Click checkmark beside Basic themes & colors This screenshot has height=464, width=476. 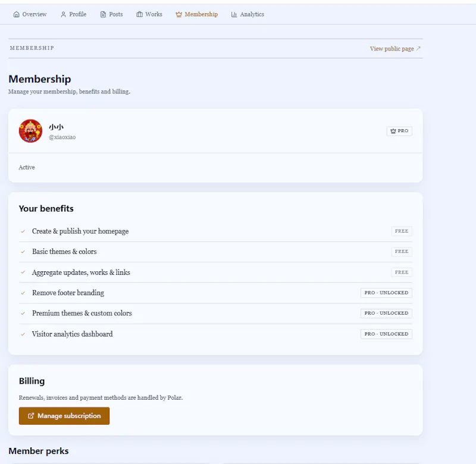[x=23, y=252]
